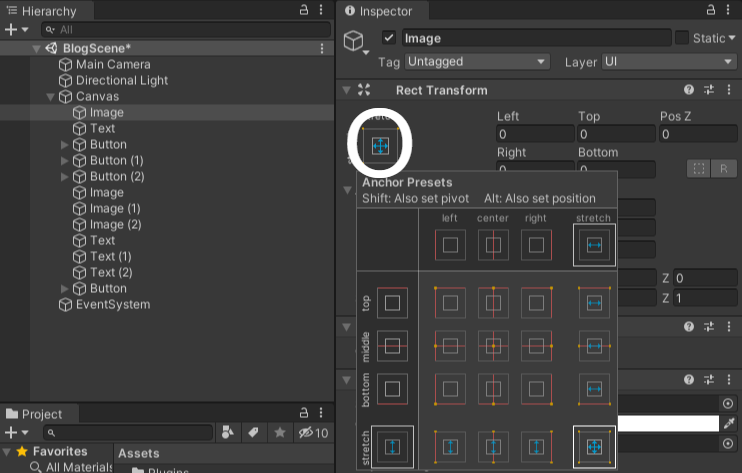This screenshot has height=473, width=742.
Task: Select left vertical-stretch anchor preset
Action: pos(450,447)
